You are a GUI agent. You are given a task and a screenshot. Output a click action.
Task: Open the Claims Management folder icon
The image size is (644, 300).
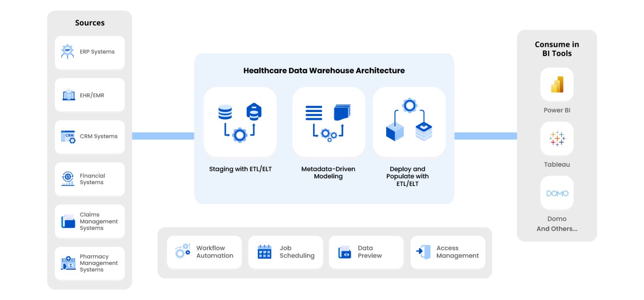point(68,221)
